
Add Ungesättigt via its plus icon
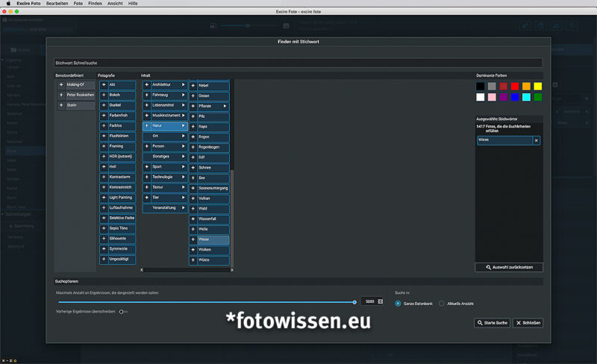tap(104, 260)
